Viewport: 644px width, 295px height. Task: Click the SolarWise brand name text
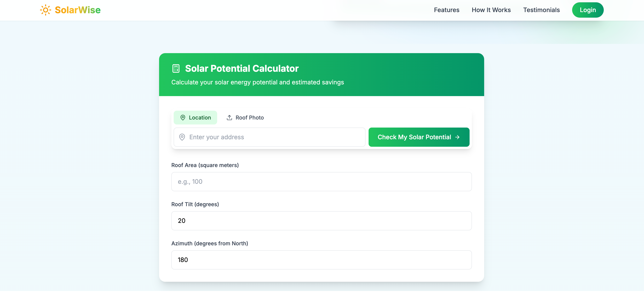click(77, 10)
